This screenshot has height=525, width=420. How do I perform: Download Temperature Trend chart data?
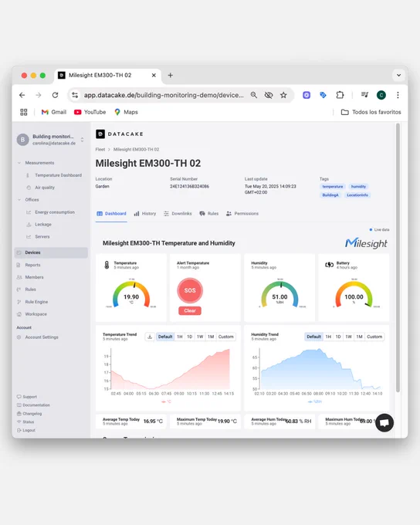[150, 337]
